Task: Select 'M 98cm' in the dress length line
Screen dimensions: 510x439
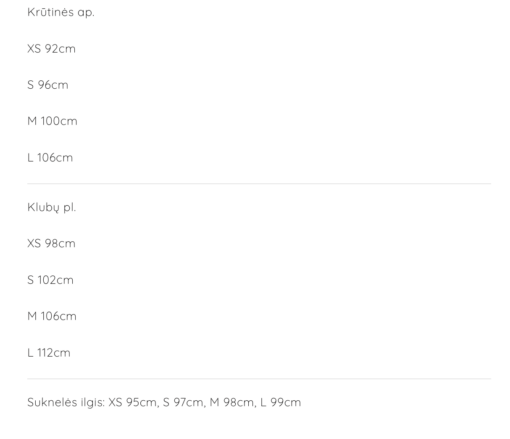Action: tap(233, 402)
